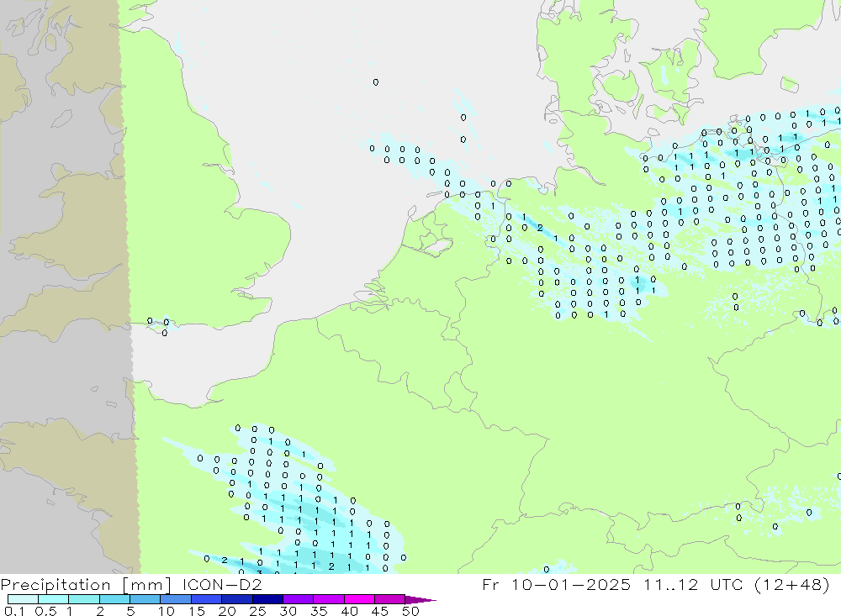The width and height of the screenshot is (841, 616).
Task: Click the "Precipitation [mm]" title text
Action: click(x=86, y=585)
